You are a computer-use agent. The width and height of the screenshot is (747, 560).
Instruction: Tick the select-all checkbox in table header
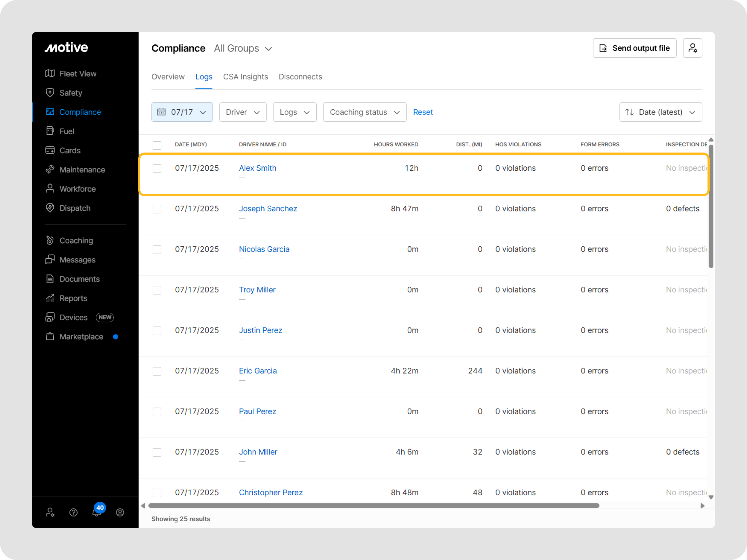pyautogui.click(x=157, y=145)
